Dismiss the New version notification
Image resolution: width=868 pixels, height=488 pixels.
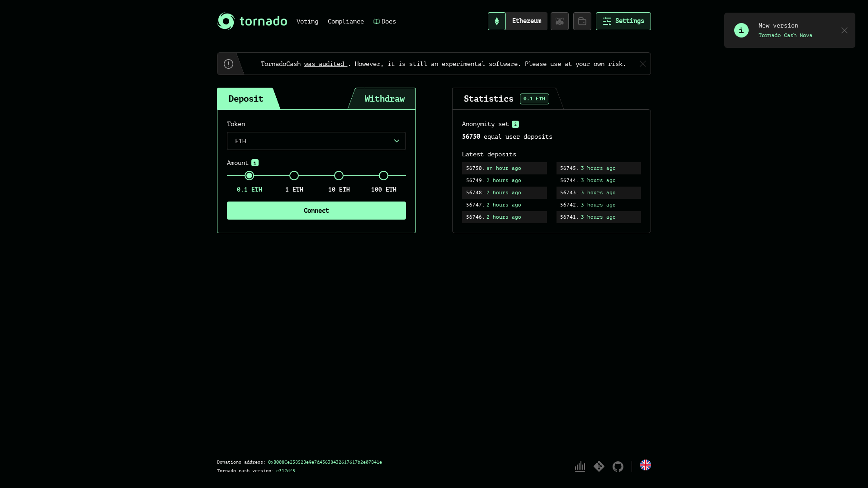(844, 30)
